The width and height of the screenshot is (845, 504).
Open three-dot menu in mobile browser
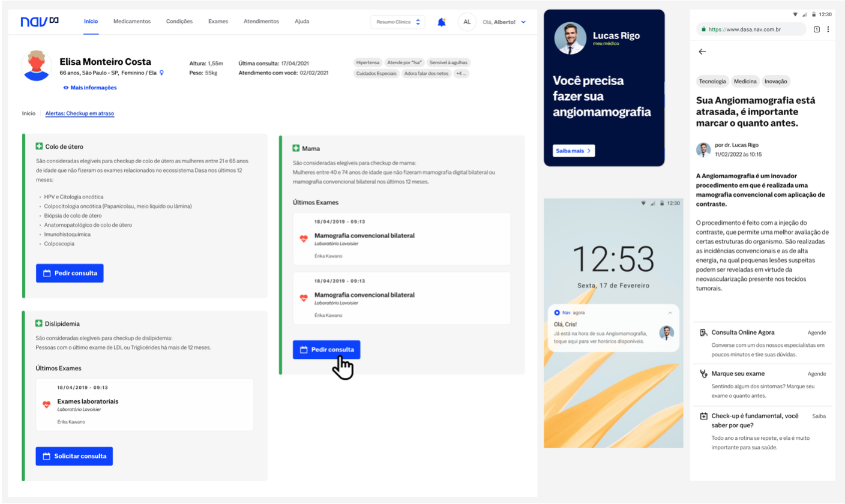pyautogui.click(x=828, y=29)
